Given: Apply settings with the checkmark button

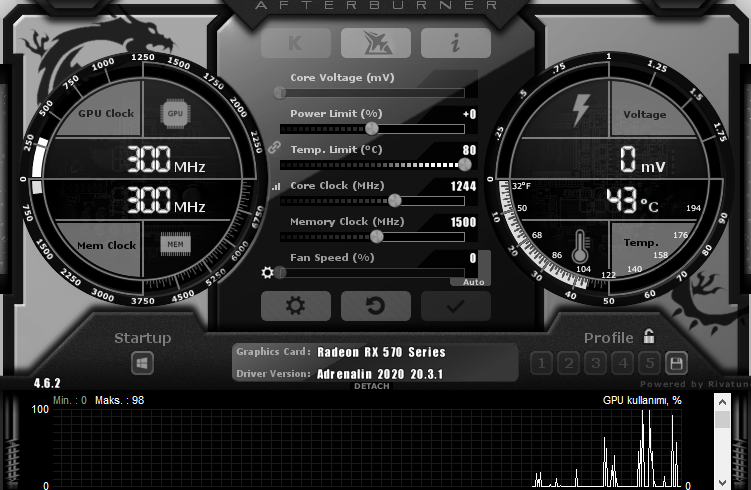Looking at the screenshot, I should pos(455,306).
